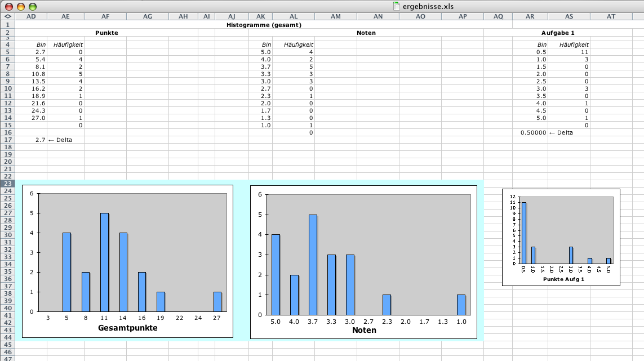This screenshot has height=361, width=644.
Task: Select the small Punkte Aufg 1 chart
Action: (x=561, y=237)
